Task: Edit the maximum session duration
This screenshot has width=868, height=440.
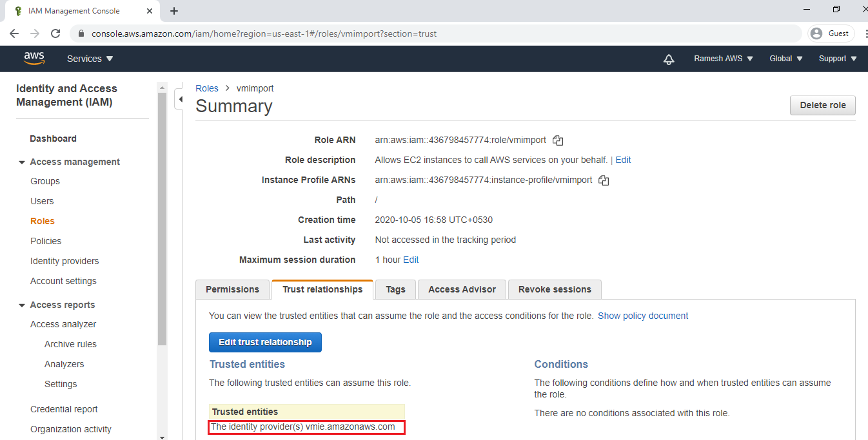Action: coord(411,260)
